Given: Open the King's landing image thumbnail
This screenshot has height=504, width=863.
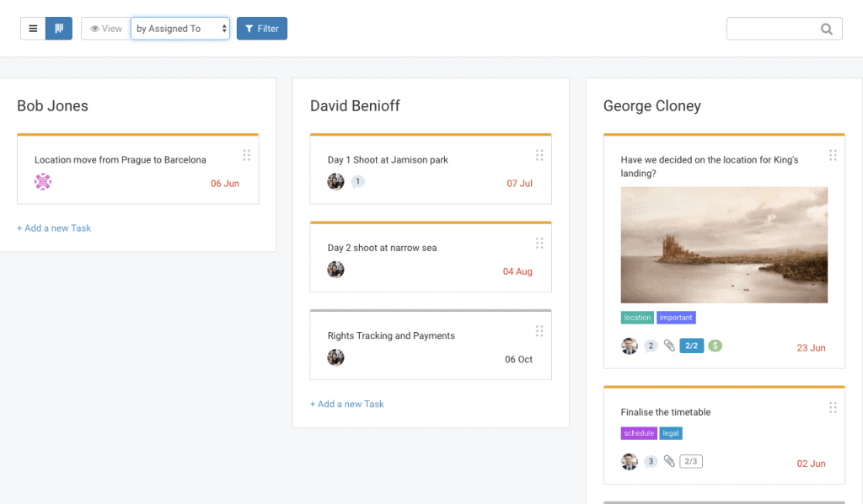Looking at the screenshot, I should pos(724,244).
